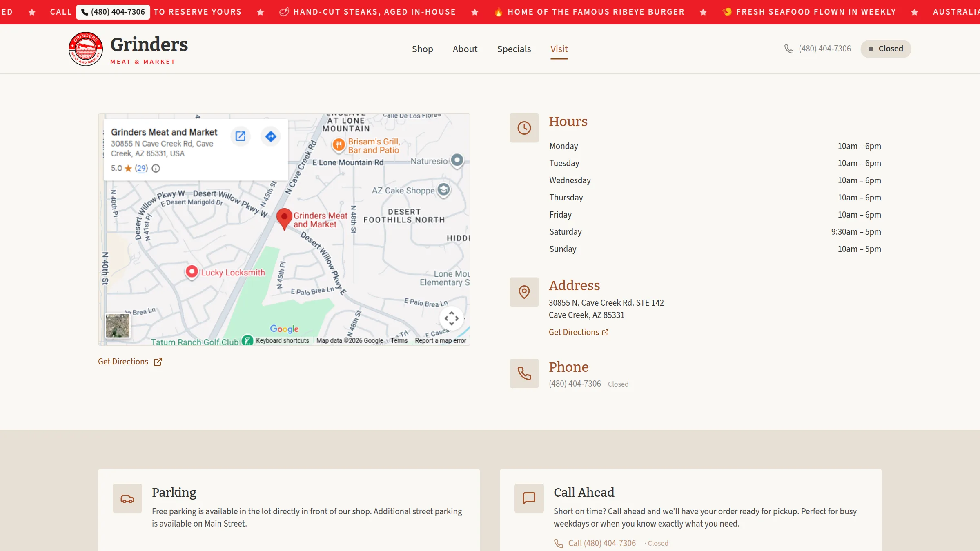Click the map camera controls icon
The image size is (980, 551).
(x=451, y=318)
